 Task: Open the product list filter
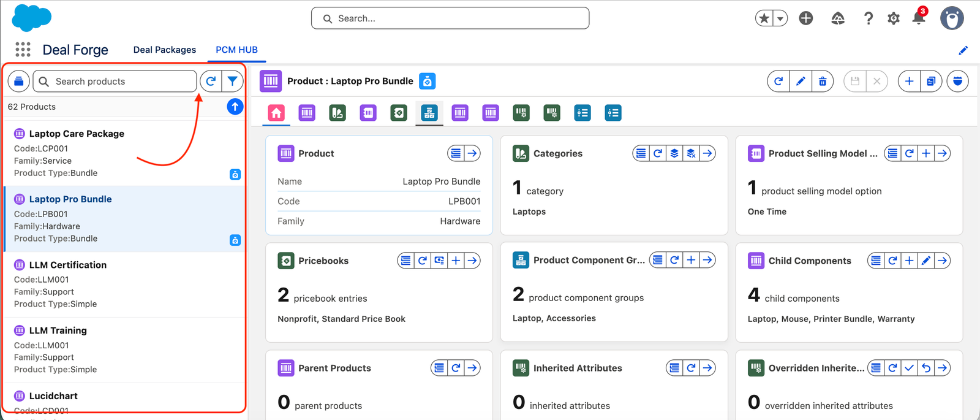point(232,81)
